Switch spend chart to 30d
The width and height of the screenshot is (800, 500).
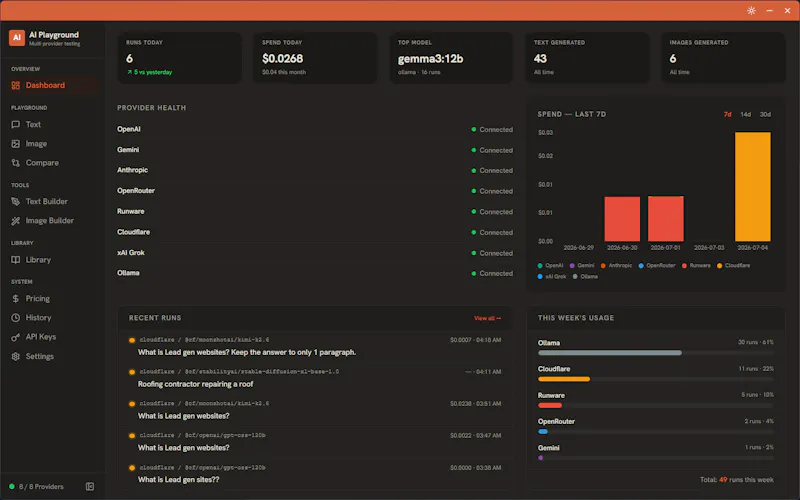pyautogui.click(x=765, y=114)
